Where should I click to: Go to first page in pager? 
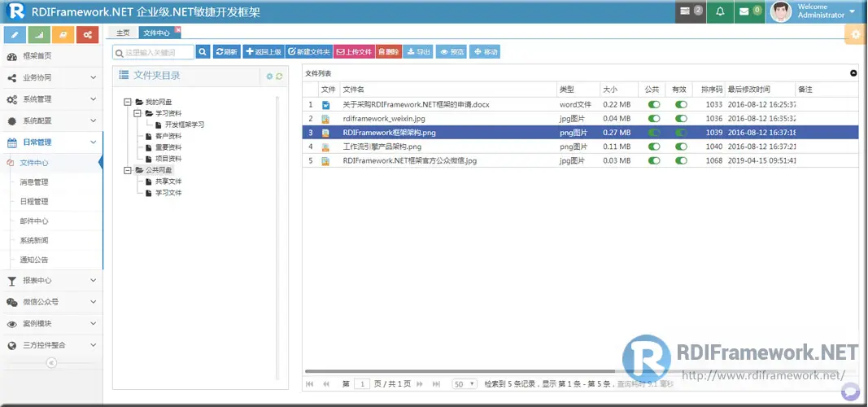[309, 383]
